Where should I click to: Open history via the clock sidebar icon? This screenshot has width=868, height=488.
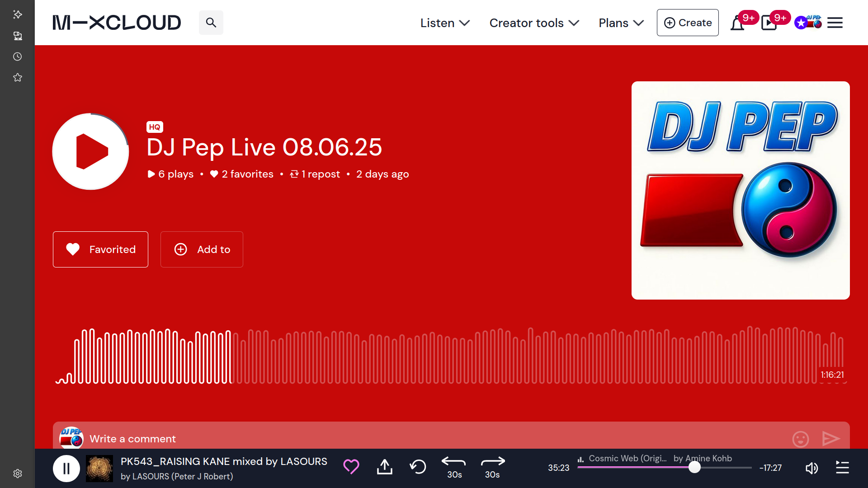(x=18, y=56)
